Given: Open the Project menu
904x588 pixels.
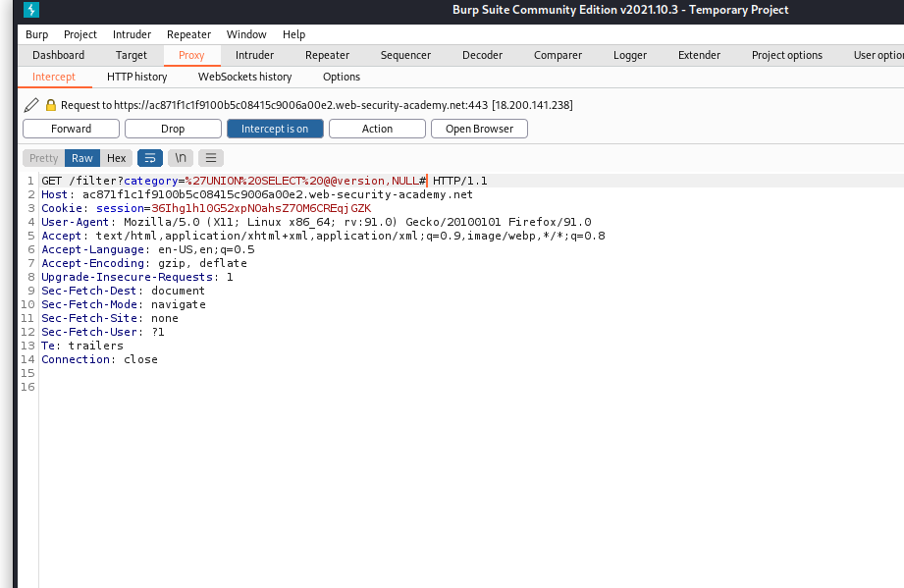Looking at the screenshot, I should [80, 34].
